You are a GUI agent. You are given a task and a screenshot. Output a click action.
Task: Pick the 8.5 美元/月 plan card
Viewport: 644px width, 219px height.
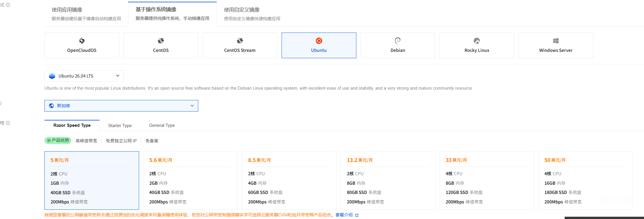(x=289, y=180)
